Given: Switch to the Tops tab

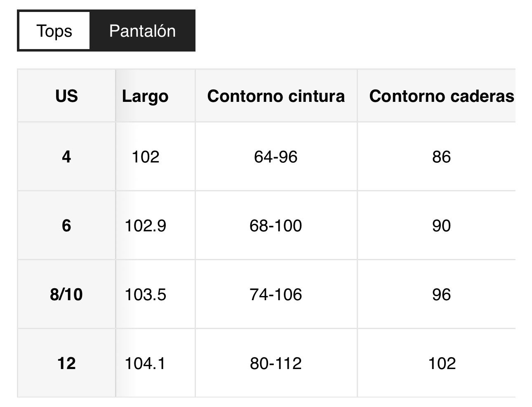Looking at the screenshot, I should (x=54, y=31).
